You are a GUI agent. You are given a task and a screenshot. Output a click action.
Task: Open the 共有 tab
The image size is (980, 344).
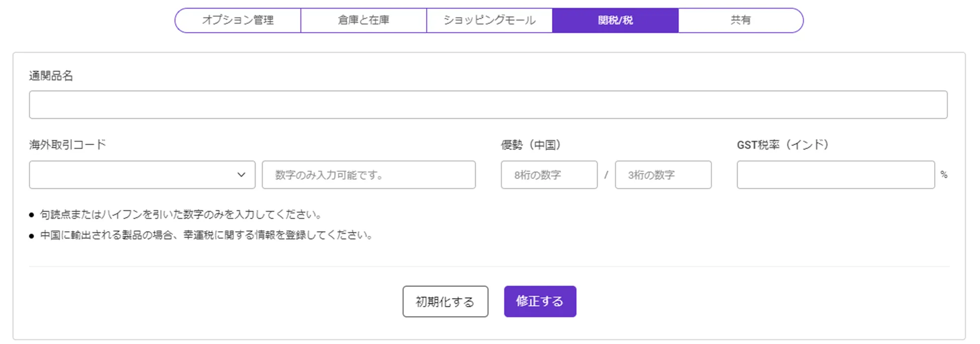coord(741,20)
